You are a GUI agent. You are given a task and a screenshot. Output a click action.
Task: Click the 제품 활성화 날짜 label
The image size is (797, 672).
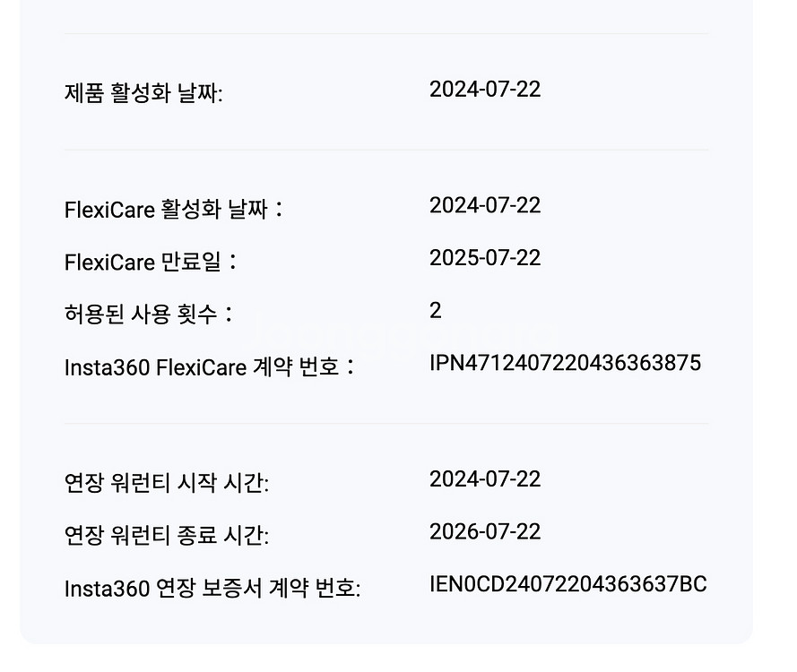tap(143, 93)
